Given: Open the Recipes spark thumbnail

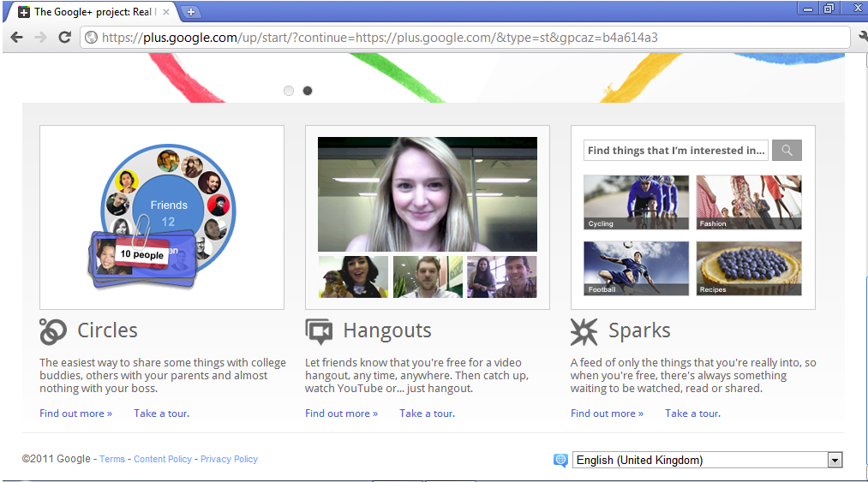Looking at the screenshot, I should 749,268.
